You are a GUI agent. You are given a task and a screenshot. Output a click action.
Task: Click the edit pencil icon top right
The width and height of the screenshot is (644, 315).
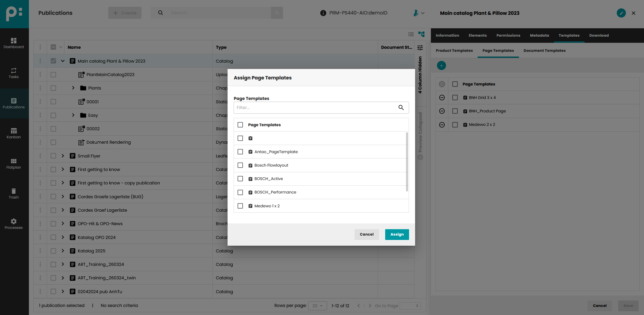(621, 13)
